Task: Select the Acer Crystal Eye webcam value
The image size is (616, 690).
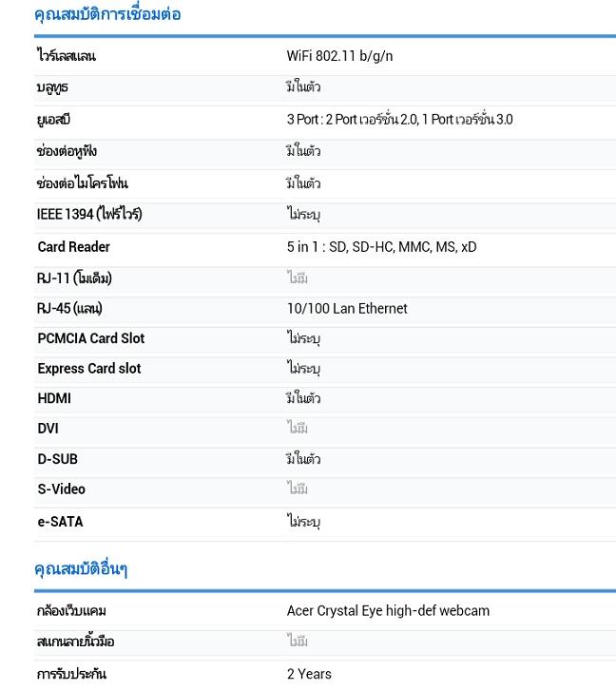Action: [388, 610]
